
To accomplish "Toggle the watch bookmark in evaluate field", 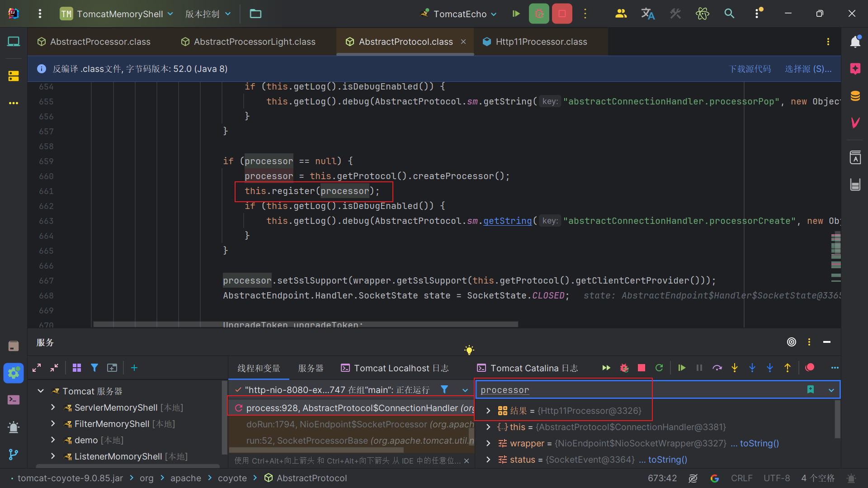I will (811, 389).
